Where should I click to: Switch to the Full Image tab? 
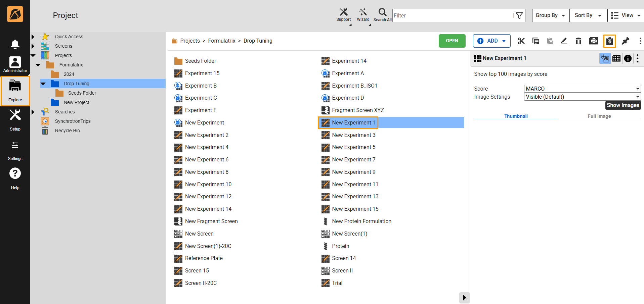pos(599,116)
